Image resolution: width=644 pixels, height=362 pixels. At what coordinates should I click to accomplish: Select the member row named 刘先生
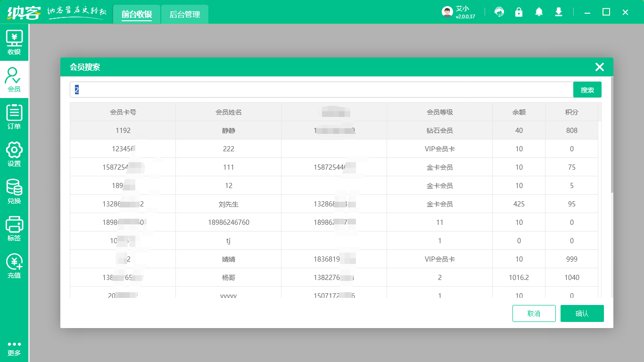pos(229,204)
